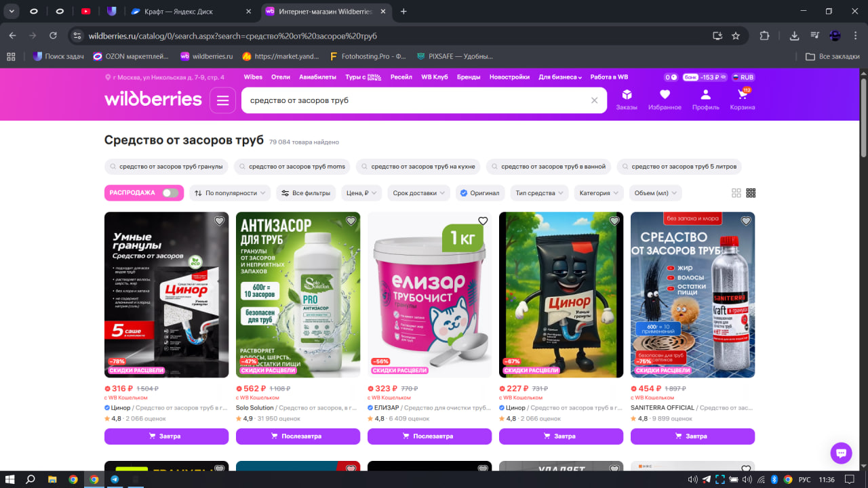Expand the Категория filter dropdown
This screenshot has width=868, height=488.
(599, 193)
